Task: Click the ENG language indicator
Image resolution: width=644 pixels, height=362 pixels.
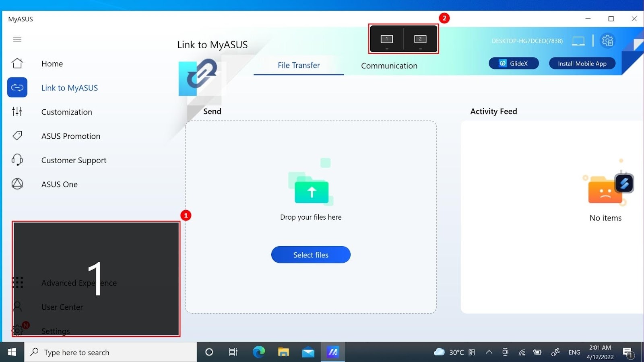Action: (x=574, y=352)
